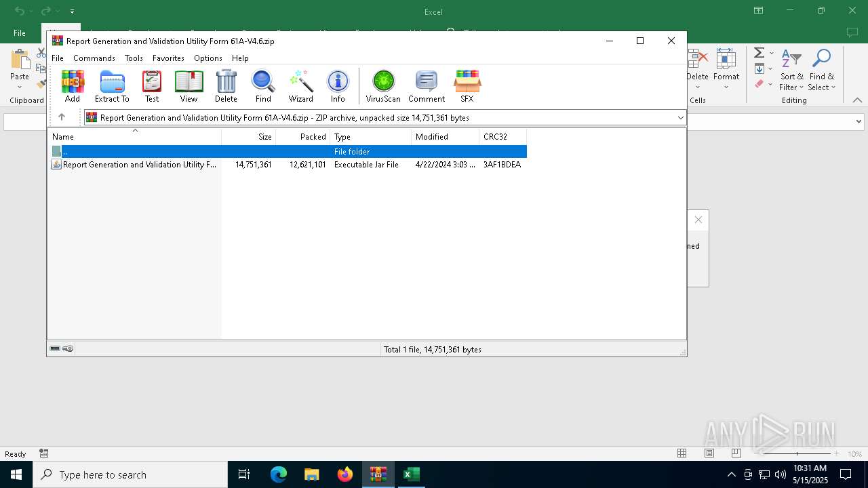
Task: Open the volume control in system tray
Action: click(x=781, y=474)
